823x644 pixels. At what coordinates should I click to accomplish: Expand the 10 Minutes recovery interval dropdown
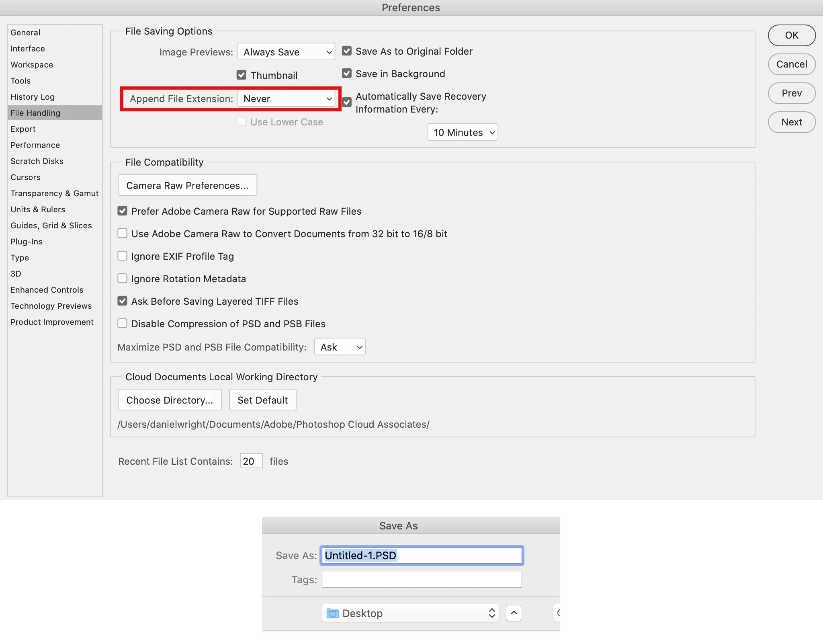[x=463, y=132]
